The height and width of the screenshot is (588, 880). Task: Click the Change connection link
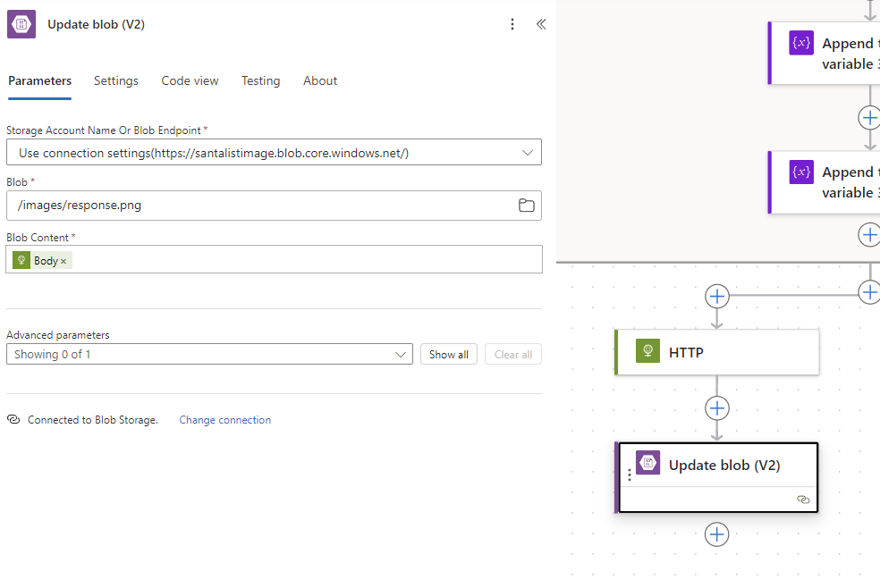pyautogui.click(x=224, y=420)
